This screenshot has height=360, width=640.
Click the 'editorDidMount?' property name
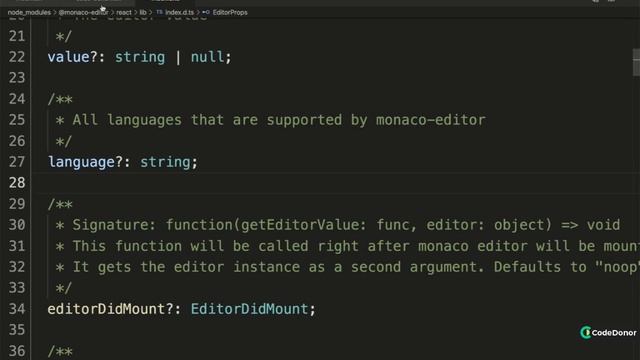coord(111,309)
